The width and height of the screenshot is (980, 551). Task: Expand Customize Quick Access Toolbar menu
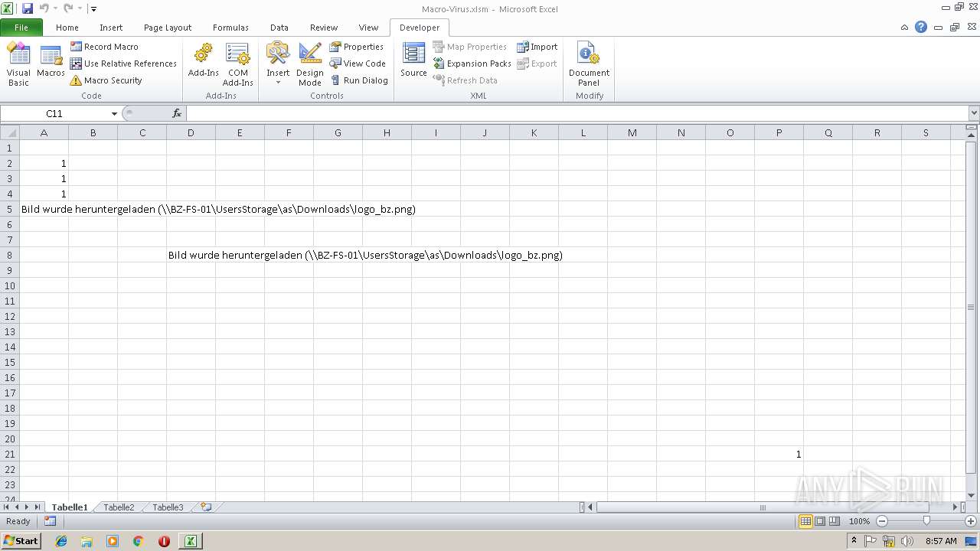click(93, 9)
